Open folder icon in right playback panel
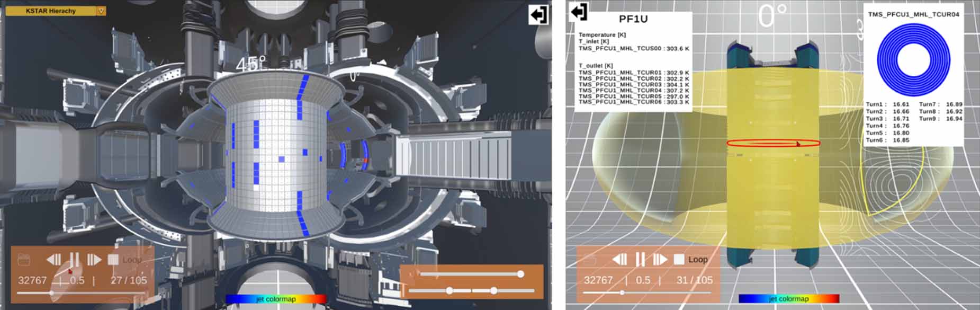Viewport: 980px width, 310px height. (x=591, y=260)
